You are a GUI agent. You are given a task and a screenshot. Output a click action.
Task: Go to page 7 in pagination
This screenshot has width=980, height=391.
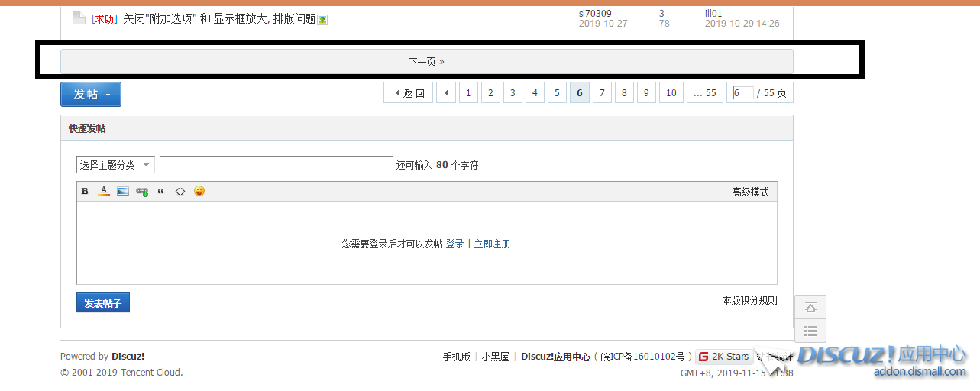[x=602, y=93]
